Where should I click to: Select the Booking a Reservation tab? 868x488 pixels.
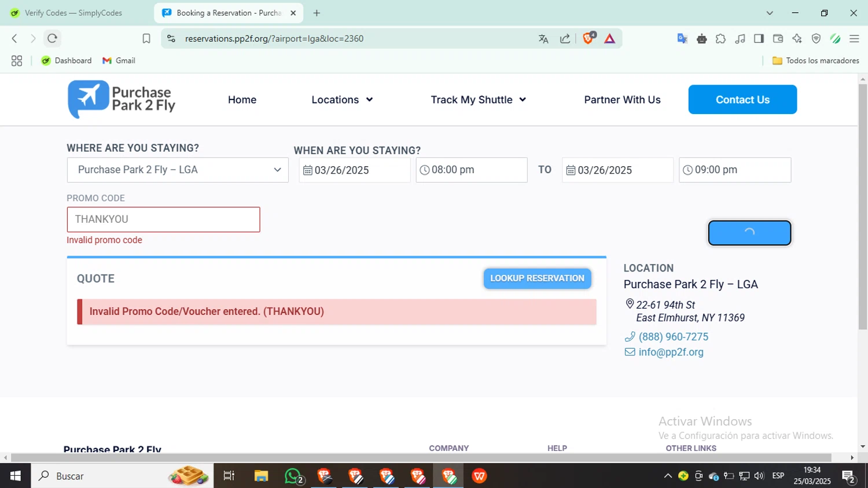228,13
